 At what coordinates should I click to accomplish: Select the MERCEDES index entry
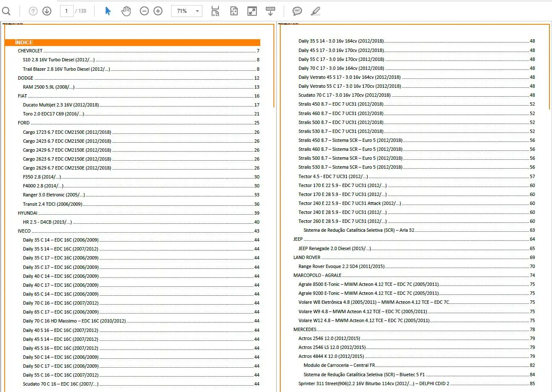[x=414, y=329]
